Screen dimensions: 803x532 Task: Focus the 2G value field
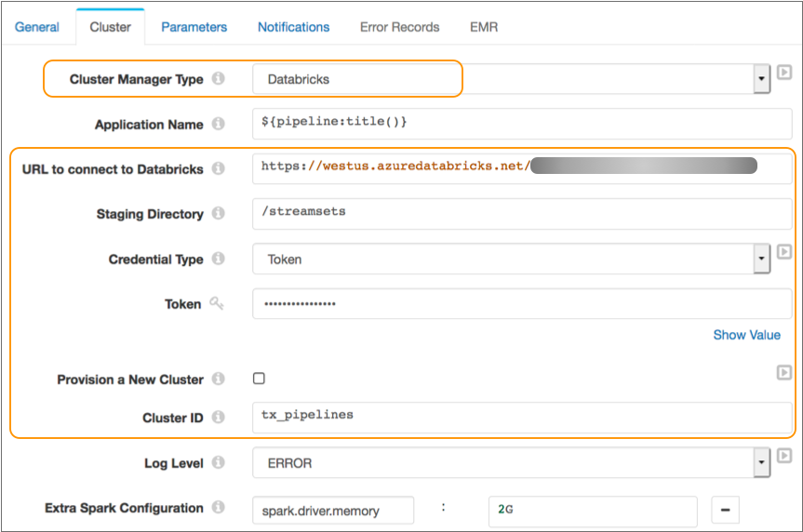pyautogui.click(x=593, y=511)
